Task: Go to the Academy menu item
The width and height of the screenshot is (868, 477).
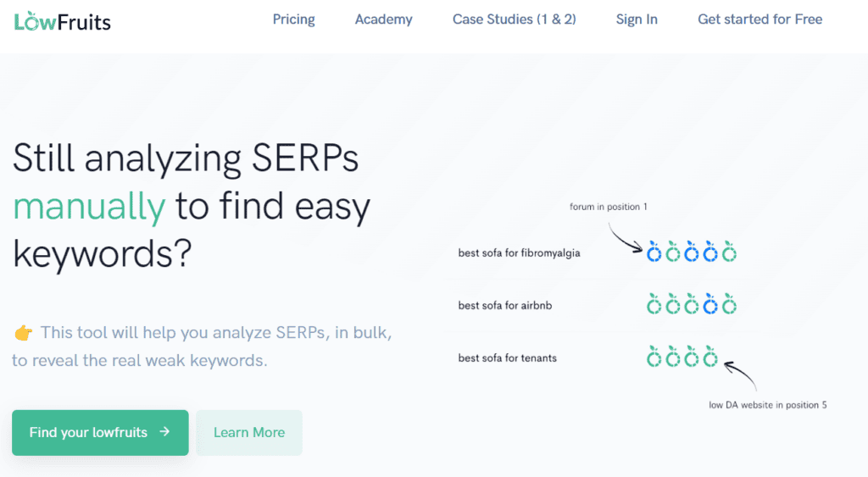Action: click(x=383, y=19)
